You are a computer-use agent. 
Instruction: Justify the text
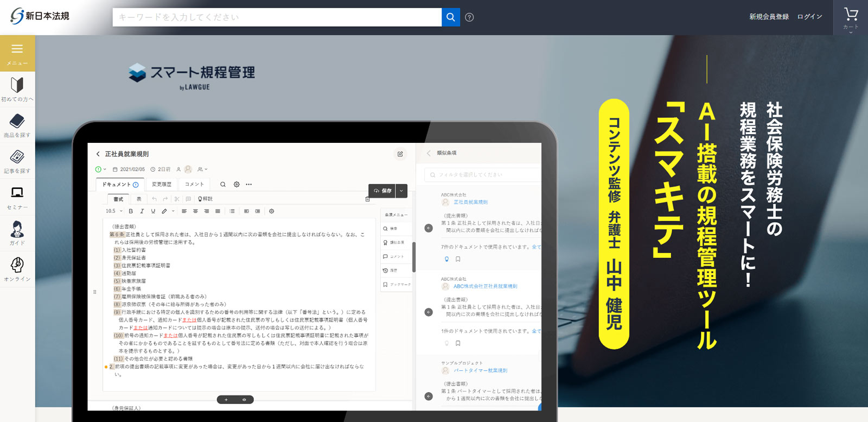click(218, 211)
